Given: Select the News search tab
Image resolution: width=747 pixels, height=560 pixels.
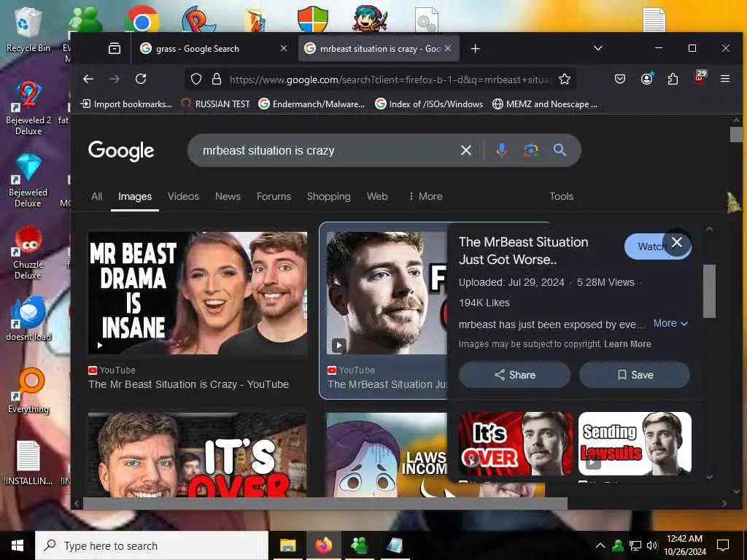Looking at the screenshot, I should 228,196.
